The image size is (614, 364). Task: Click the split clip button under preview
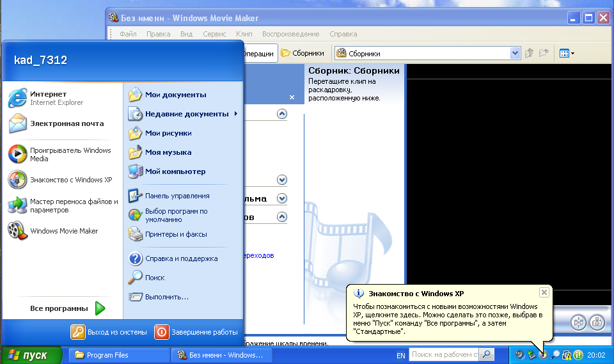pos(579,322)
